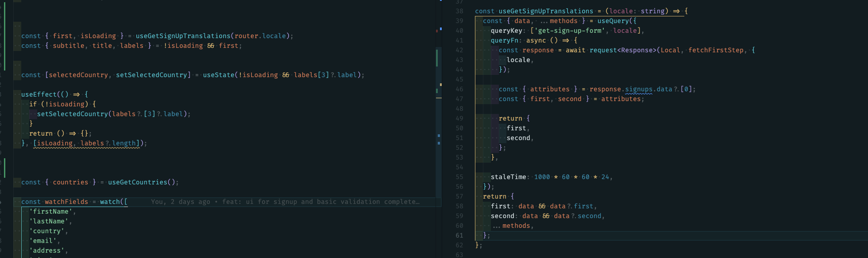Click the 'request<Response>' call
This screenshot has width=868, height=258.
pyautogui.click(x=623, y=50)
